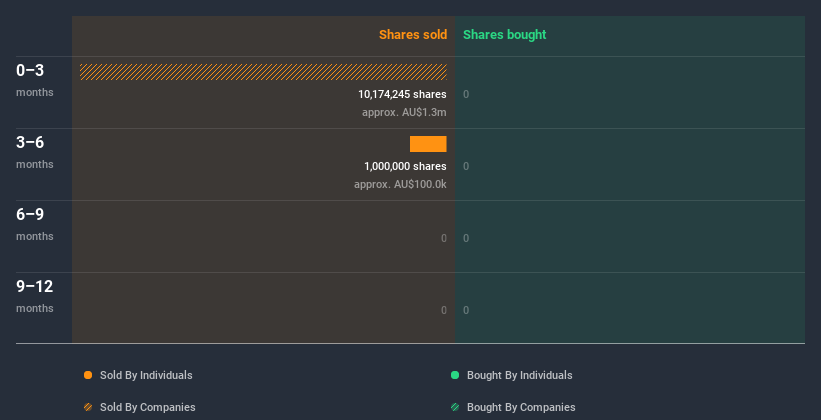
Task: Click the solid orange 3–6 months bar
Action: tap(428, 144)
